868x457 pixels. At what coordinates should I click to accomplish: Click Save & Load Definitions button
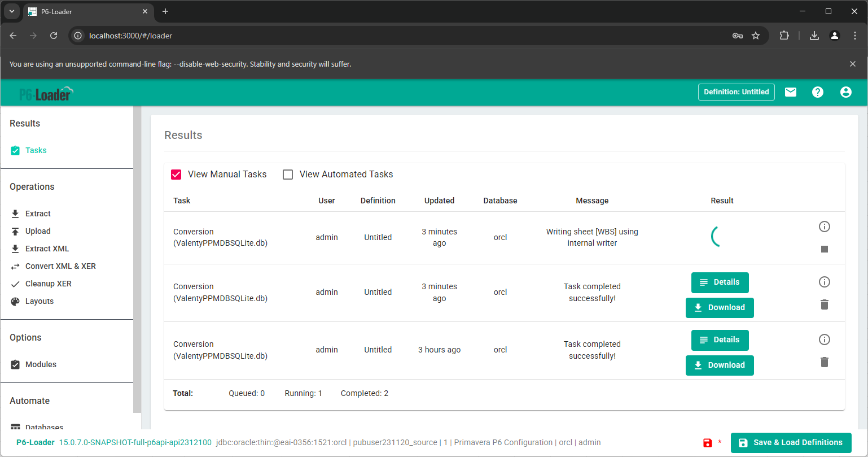click(x=790, y=442)
